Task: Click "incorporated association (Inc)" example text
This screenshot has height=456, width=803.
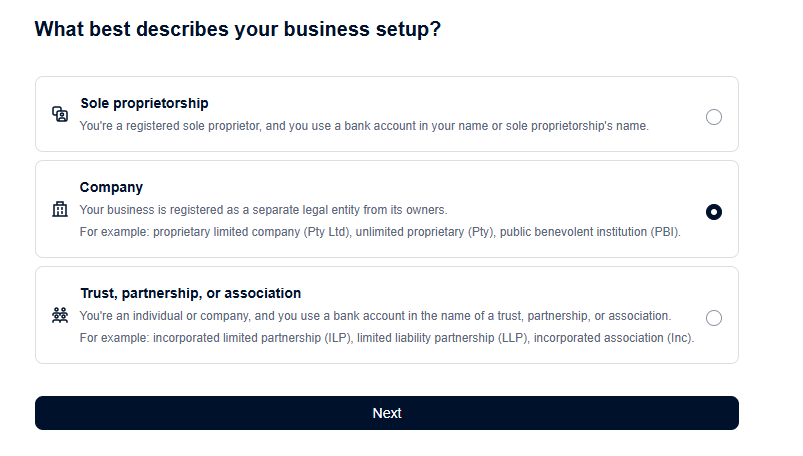Action: coord(613,338)
